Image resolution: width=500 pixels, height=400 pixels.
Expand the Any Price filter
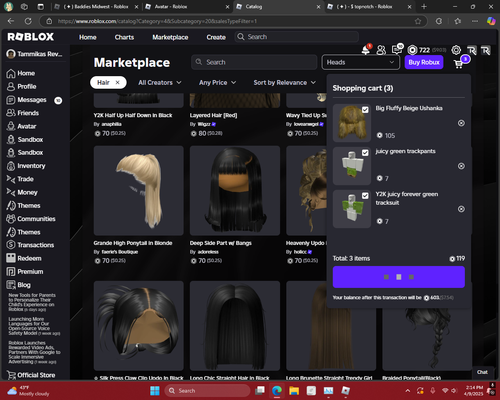click(x=217, y=83)
